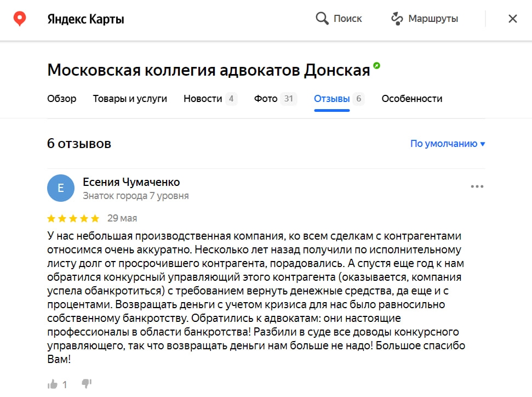Open the Товары и услуги tab
Screen dimensions: 532x397
coord(130,99)
